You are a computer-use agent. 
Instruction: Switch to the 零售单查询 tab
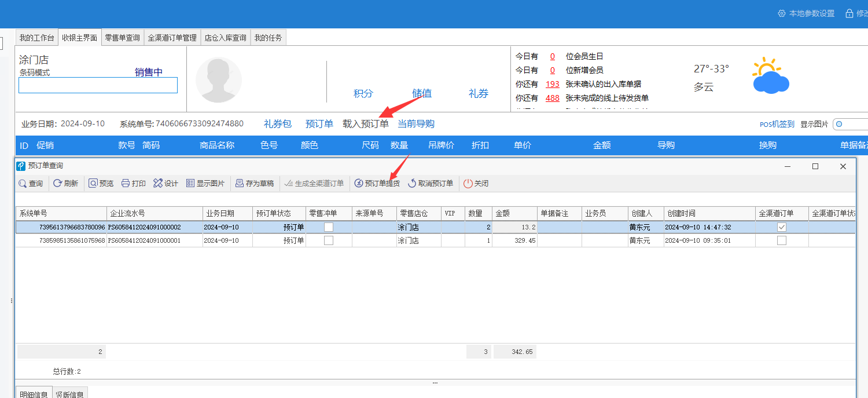[122, 38]
